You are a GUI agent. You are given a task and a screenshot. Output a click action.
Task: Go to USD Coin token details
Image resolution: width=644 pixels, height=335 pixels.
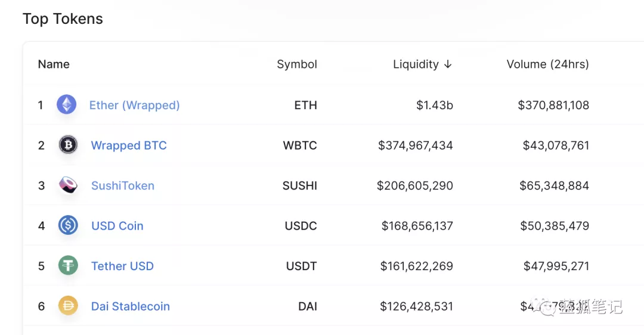(117, 226)
